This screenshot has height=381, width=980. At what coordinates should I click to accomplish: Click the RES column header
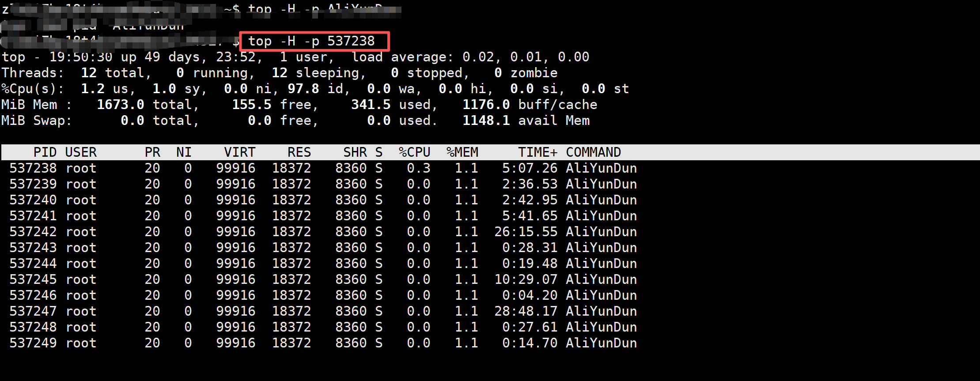(x=299, y=152)
